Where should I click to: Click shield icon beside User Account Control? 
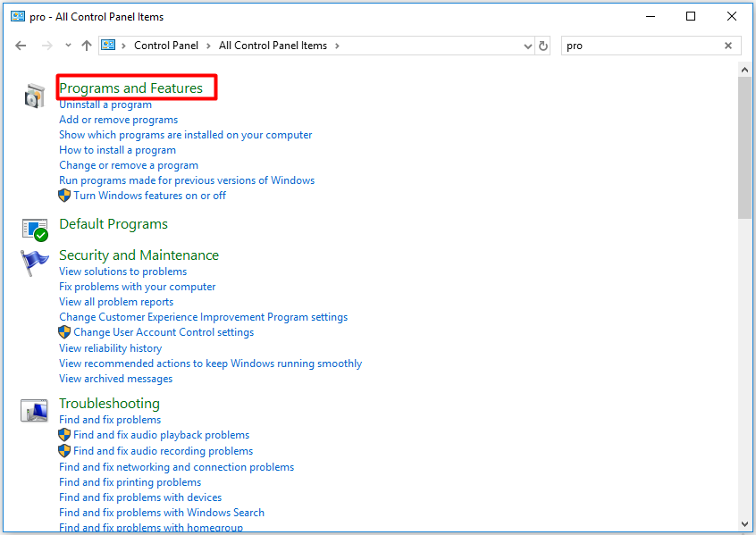point(64,332)
